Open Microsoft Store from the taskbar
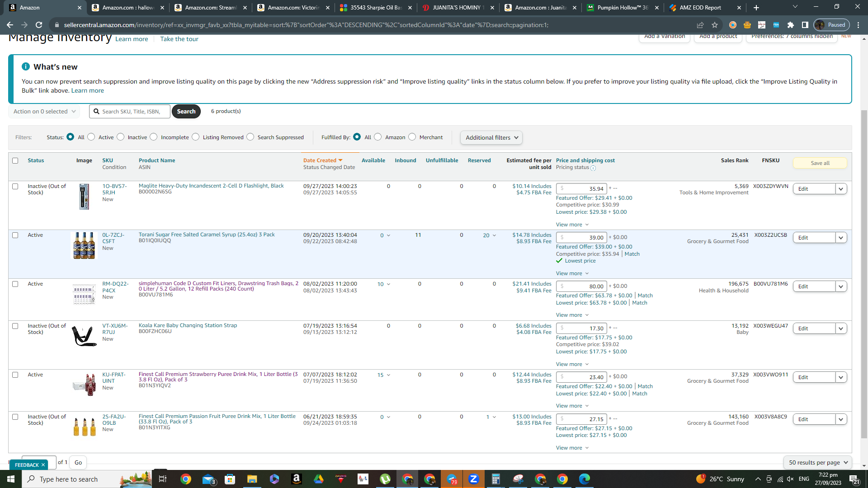 [230, 479]
